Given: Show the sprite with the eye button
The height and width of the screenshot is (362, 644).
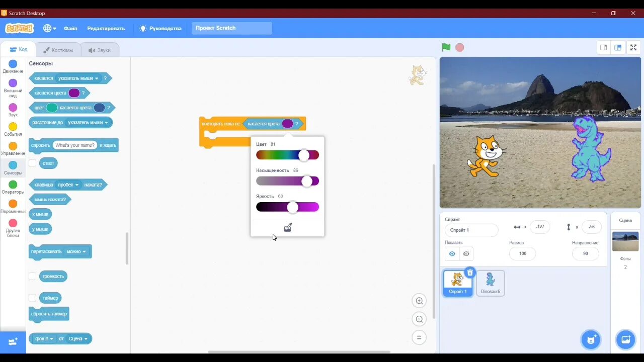Looking at the screenshot, I should click(452, 253).
